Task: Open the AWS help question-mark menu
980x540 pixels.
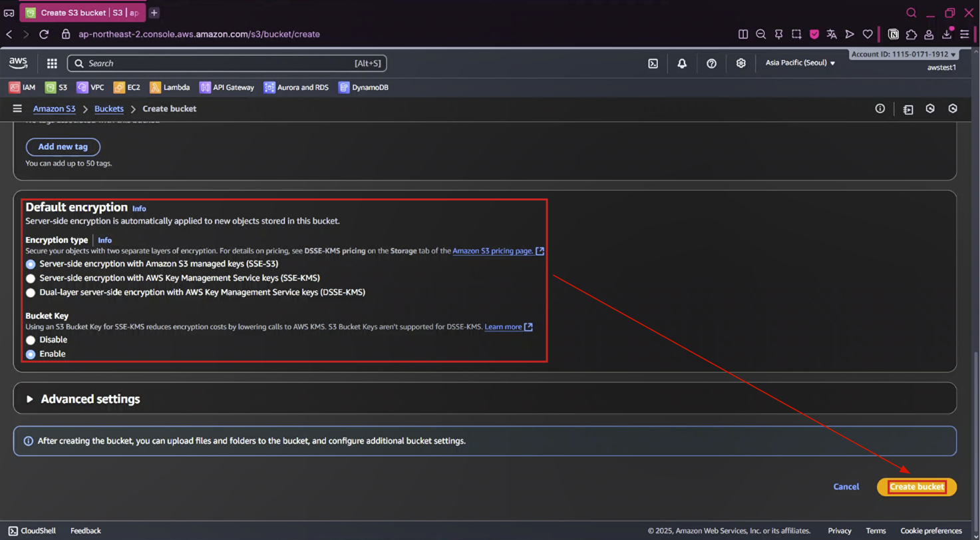Action: pos(711,63)
